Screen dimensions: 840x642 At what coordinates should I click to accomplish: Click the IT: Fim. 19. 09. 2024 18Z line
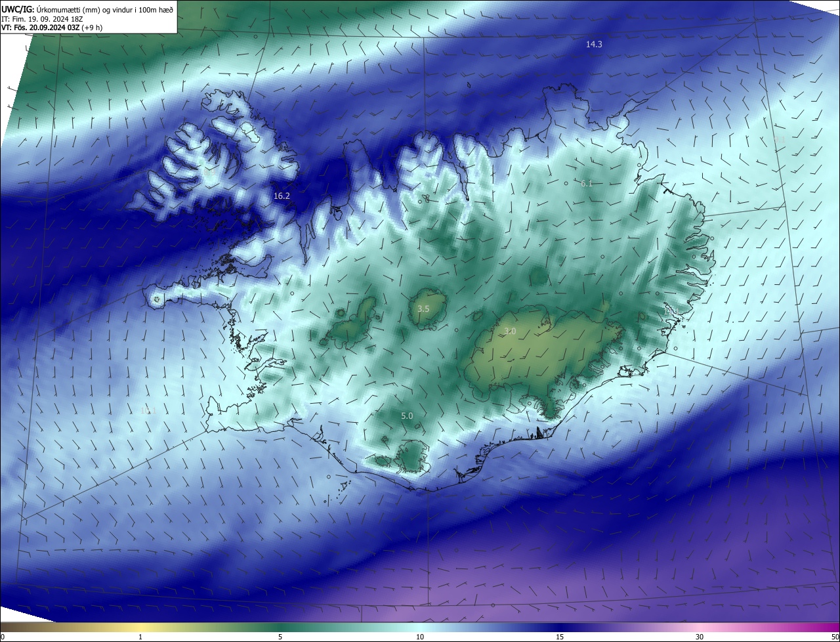[42, 18]
